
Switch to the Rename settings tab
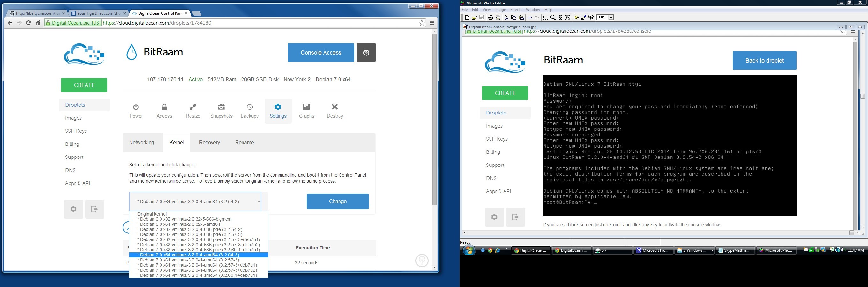(x=244, y=143)
